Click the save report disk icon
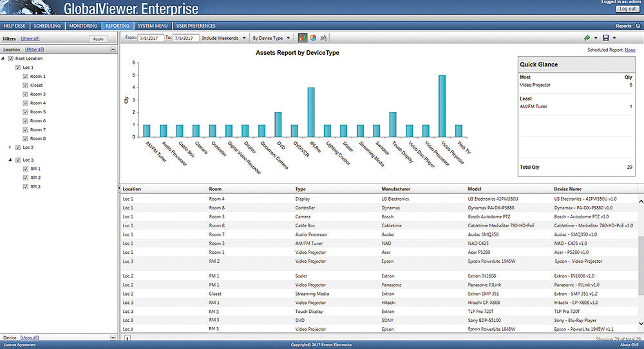 (605, 38)
